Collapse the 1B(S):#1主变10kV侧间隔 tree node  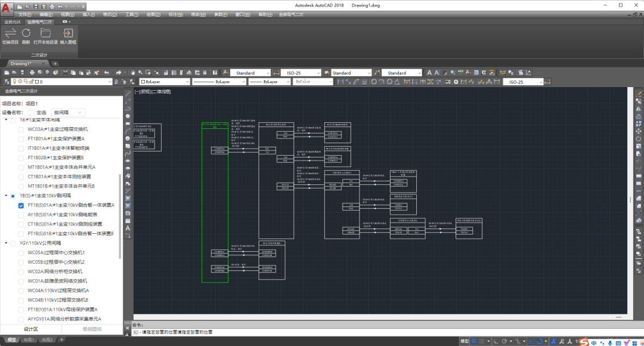6,196
